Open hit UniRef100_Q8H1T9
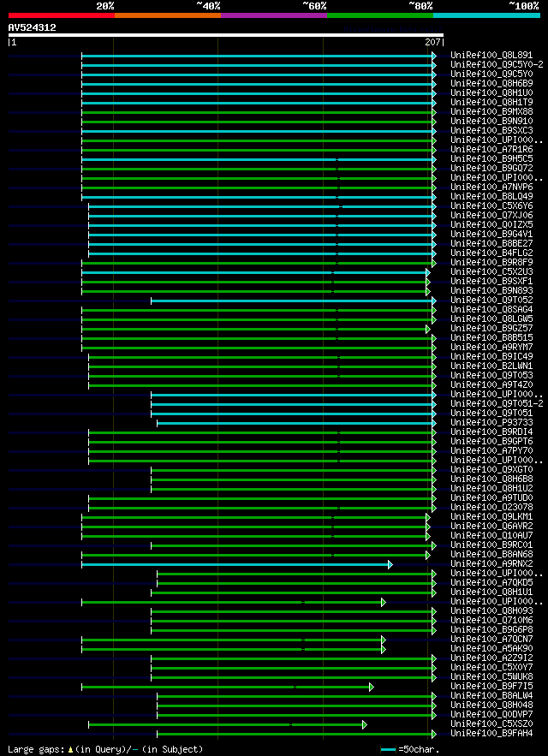Image resolution: width=548 pixels, height=756 pixels. tap(491, 103)
